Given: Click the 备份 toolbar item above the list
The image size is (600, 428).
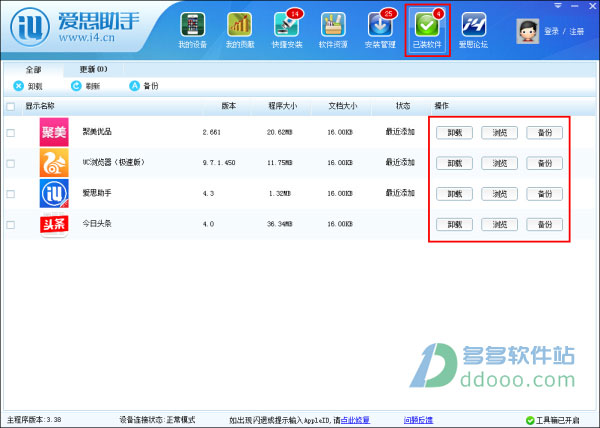Looking at the screenshot, I should coord(143,86).
